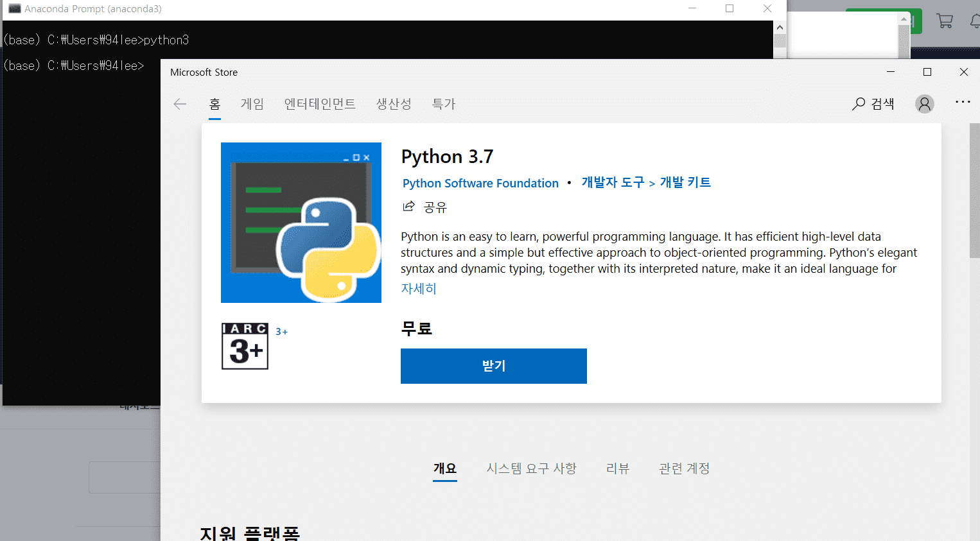
Task: Select the 개요 overview tab
Action: click(445, 468)
